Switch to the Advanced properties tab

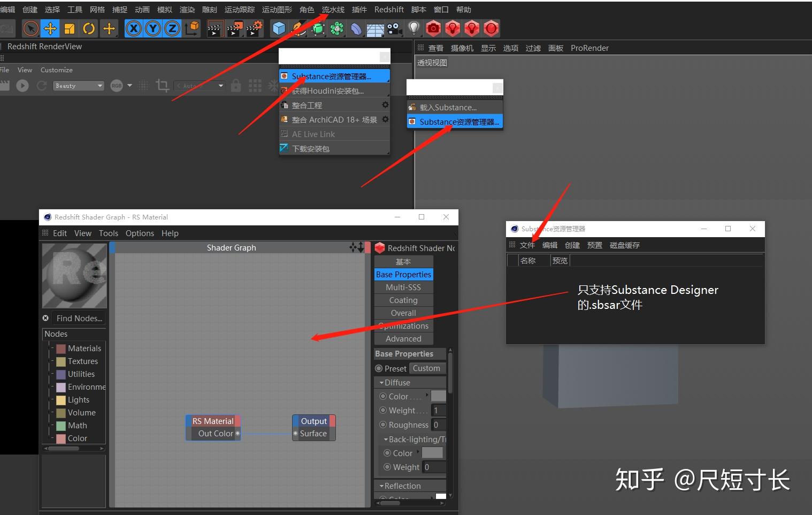point(403,338)
